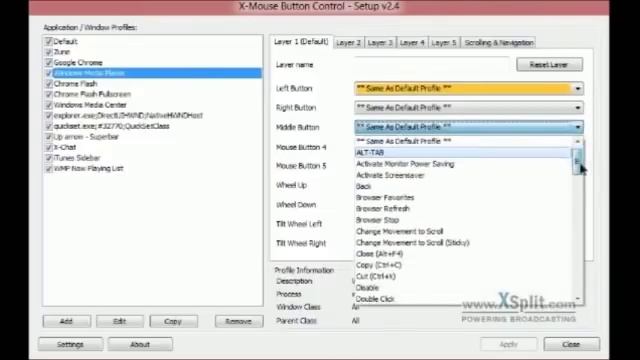This screenshot has height=360, width=640.
Task: Click the dropdown list scroll down arrow
Action: click(577, 299)
